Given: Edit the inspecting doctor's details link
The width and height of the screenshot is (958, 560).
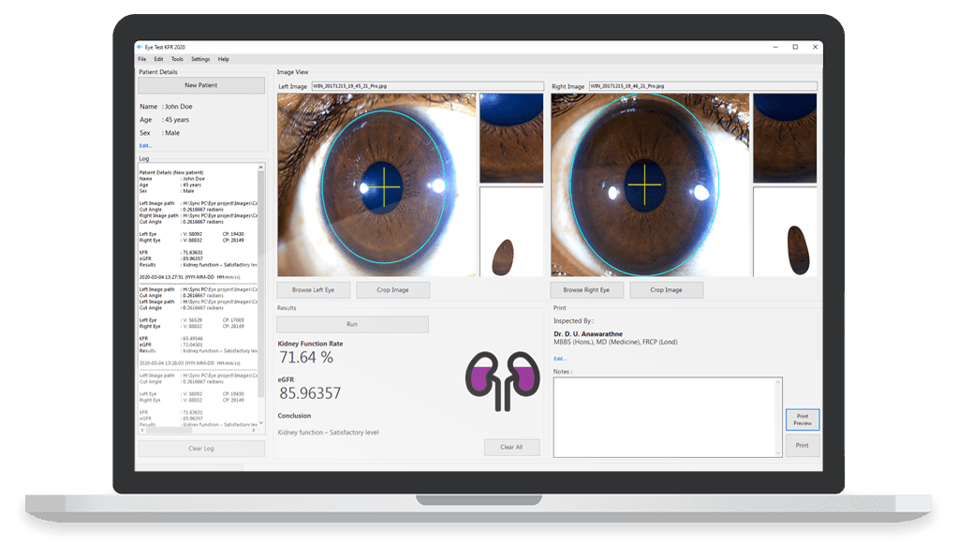Looking at the screenshot, I should coord(559,359).
